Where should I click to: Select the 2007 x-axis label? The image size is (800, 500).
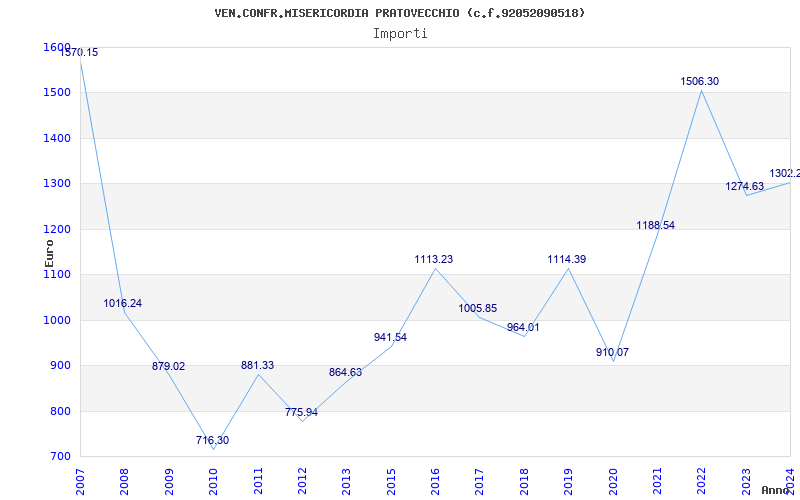(x=80, y=481)
